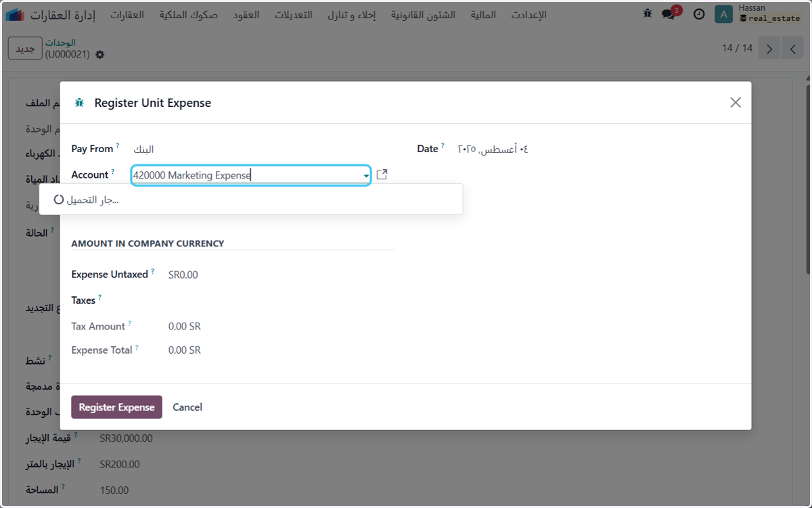This screenshot has width=812, height=508.
Task: Open the conversations chat icon
Action: click(x=670, y=14)
